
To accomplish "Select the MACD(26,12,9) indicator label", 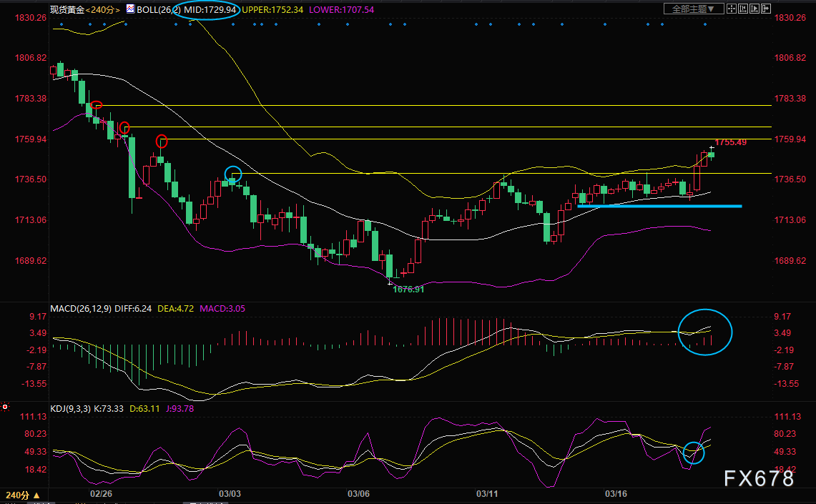I will 82,308.
